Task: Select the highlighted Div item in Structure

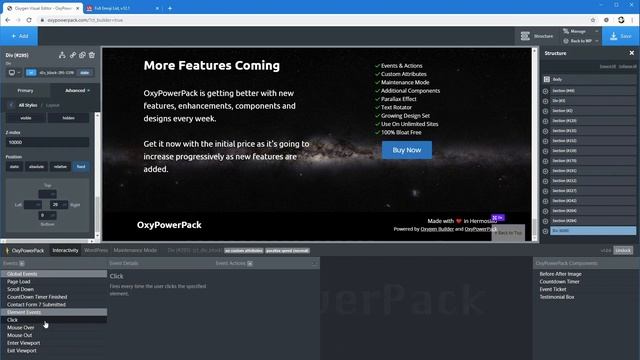Action: [593, 231]
